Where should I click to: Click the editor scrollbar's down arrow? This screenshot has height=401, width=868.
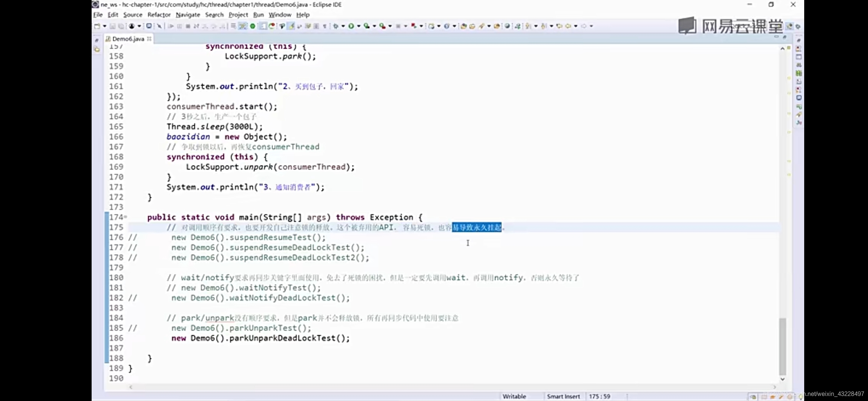(782, 379)
